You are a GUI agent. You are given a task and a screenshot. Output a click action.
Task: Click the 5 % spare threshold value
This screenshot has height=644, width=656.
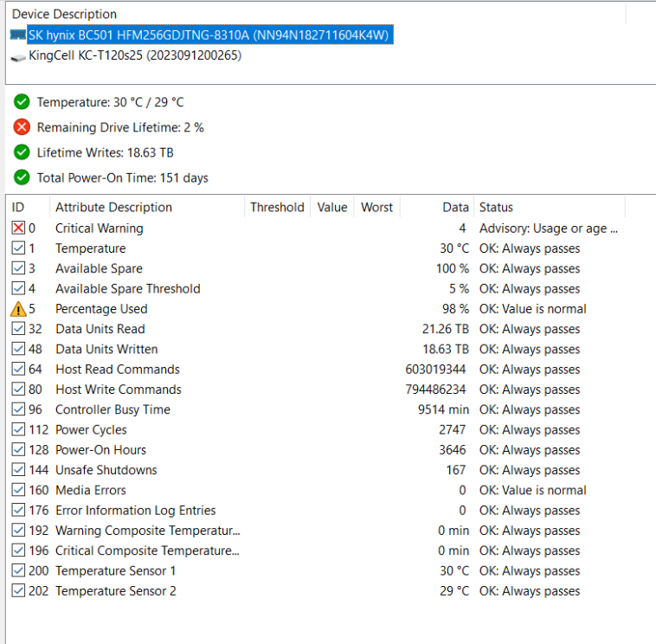click(459, 288)
